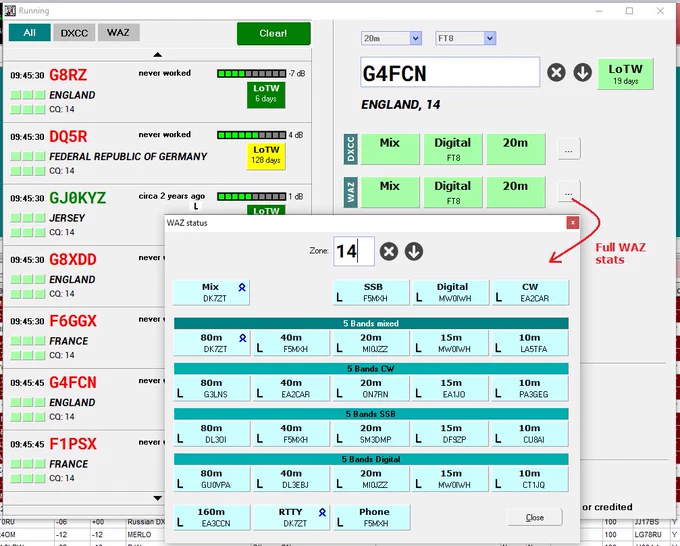Click the green Clear! button
This screenshot has height=546, width=680.
pos(273,33)
